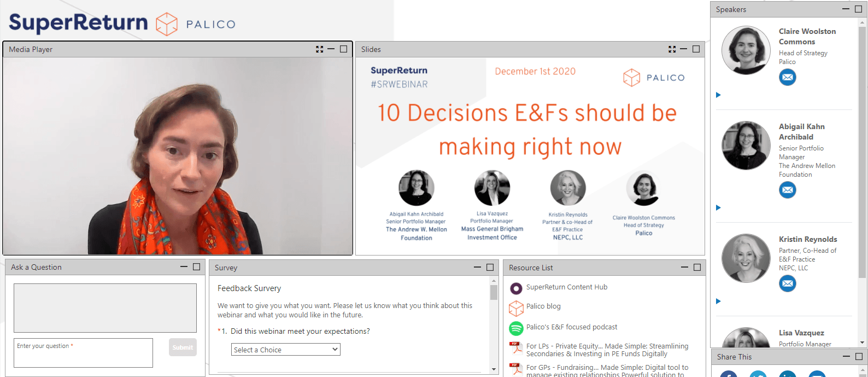Click the SuperReturn Content Hub resource icon
Viewport: 868px width, 377px height.
click(x=516, y=288)
